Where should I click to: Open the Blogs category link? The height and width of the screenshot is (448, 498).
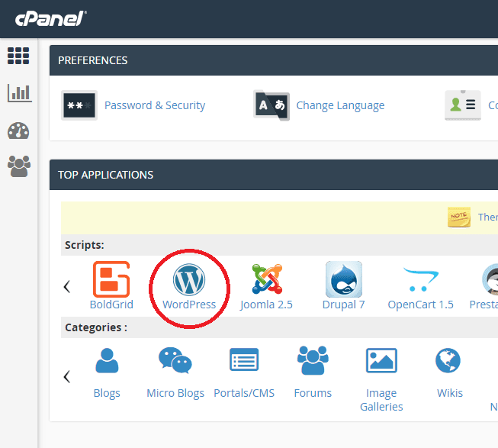click(x=107, y=393)
